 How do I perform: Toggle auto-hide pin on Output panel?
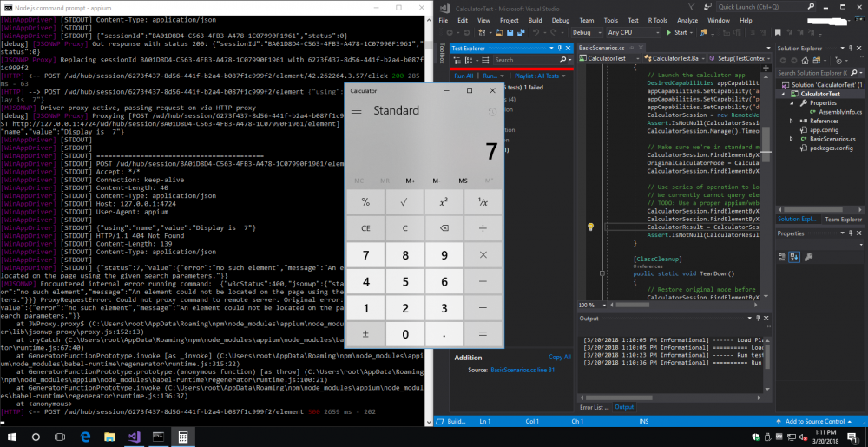(758, 319)
